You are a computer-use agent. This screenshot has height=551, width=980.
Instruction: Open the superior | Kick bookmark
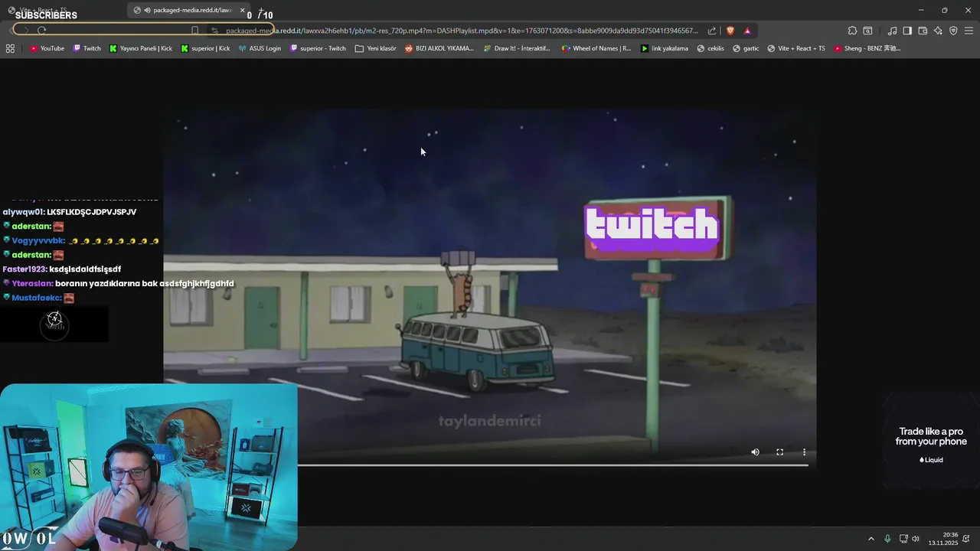click(x=205, y=48)
